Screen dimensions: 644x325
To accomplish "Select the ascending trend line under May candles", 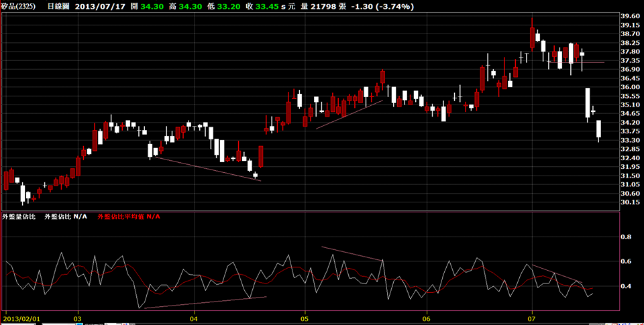I will 349,115.
